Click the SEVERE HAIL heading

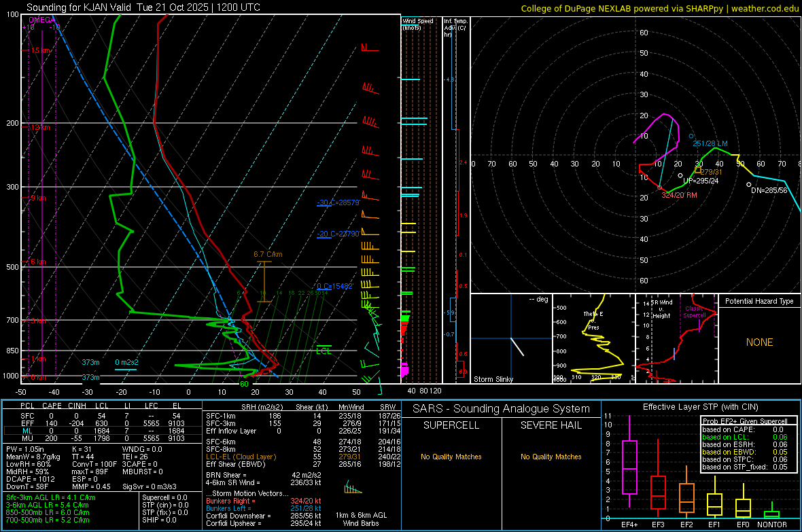551,425
